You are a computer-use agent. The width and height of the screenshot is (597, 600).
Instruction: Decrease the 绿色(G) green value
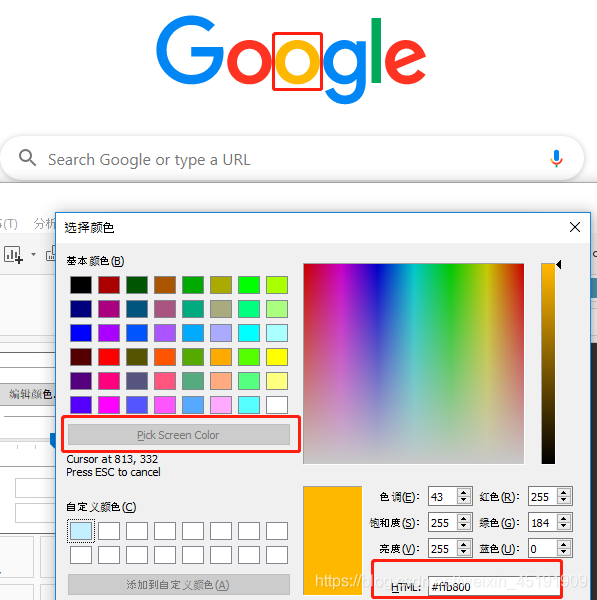pos(563,527)
